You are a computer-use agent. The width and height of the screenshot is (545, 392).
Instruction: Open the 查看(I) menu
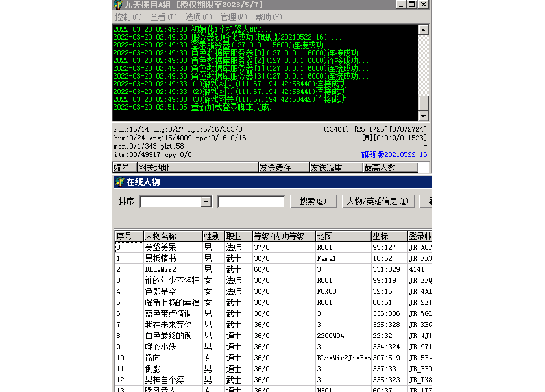click(163, 17)
